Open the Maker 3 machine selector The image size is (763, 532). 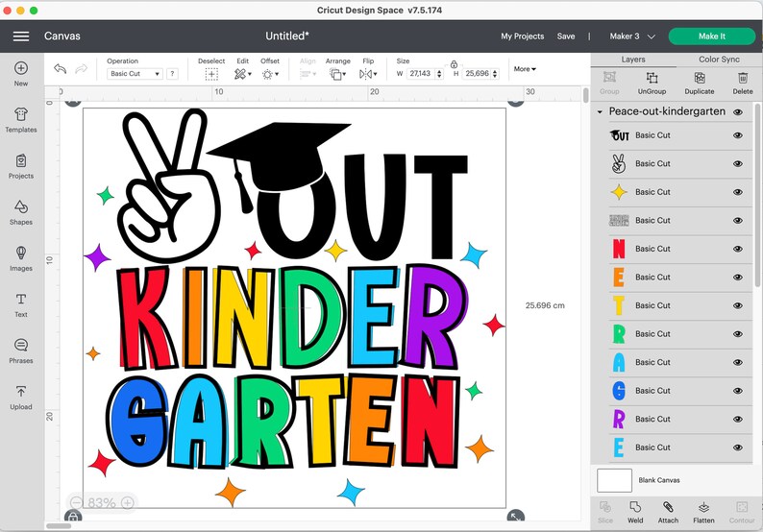tap(632, 36)
